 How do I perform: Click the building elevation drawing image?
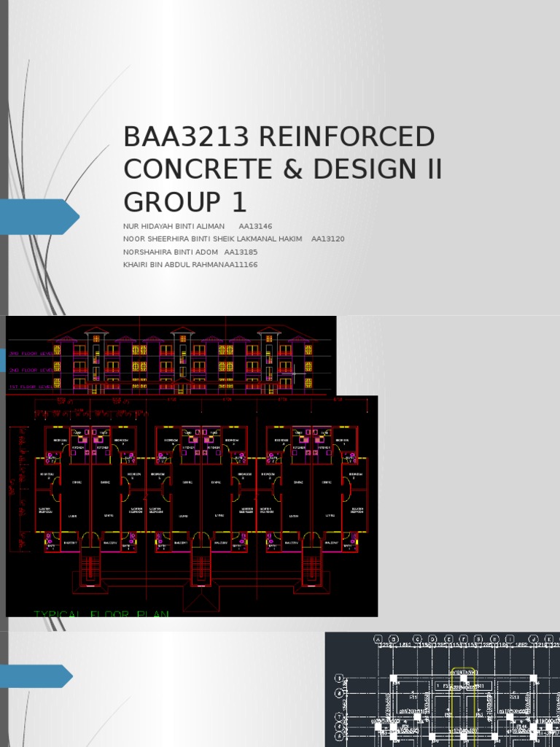point(171,355)
